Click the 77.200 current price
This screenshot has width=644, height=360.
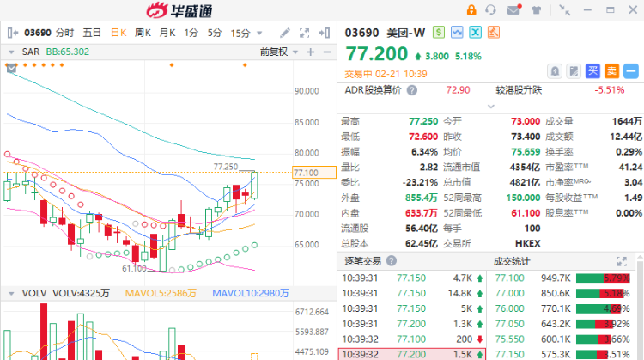pos(377,54)
